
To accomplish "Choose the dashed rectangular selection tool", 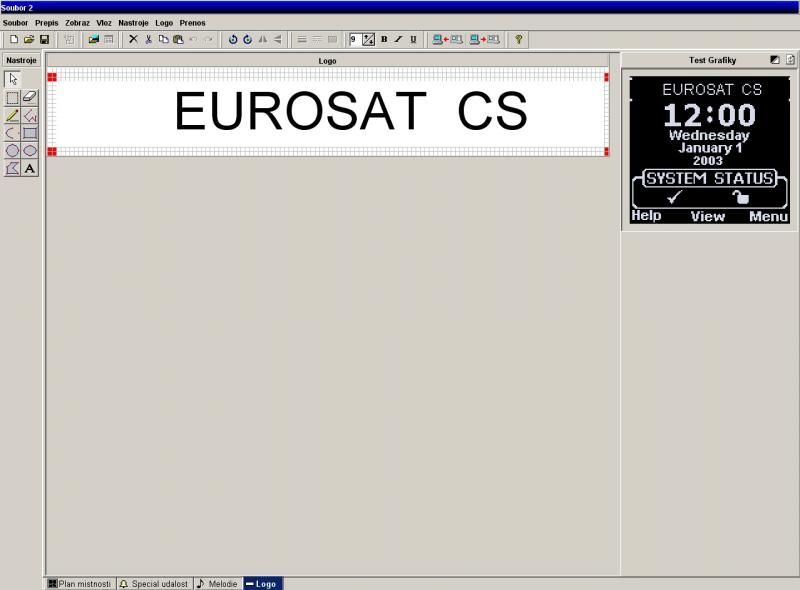I will [x=13, y=97].
